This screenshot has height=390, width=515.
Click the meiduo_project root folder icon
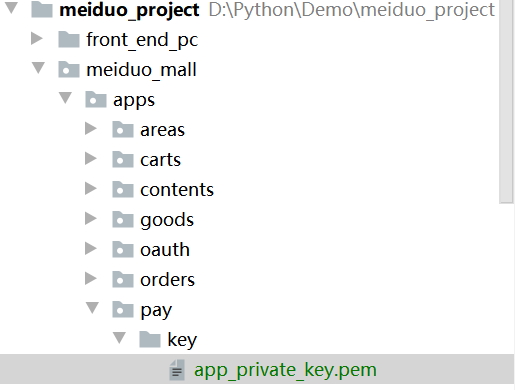pyautogui.click(x=42, y=10)
